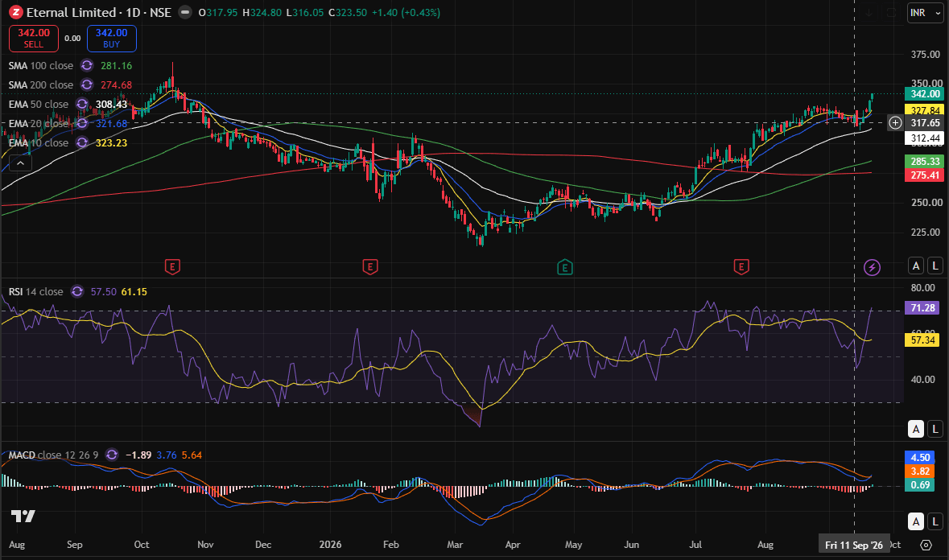The width and height of the screenshot is (949, 560).
Task: Click the Fri 11 Sep '26 date label
Action: click(x=854, y=545)
